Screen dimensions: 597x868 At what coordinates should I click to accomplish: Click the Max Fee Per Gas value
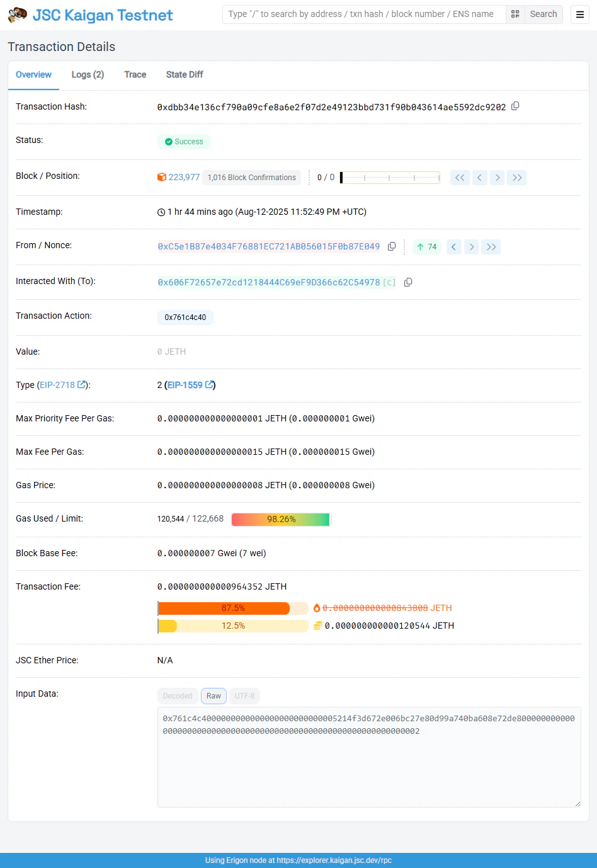[266, 452]
